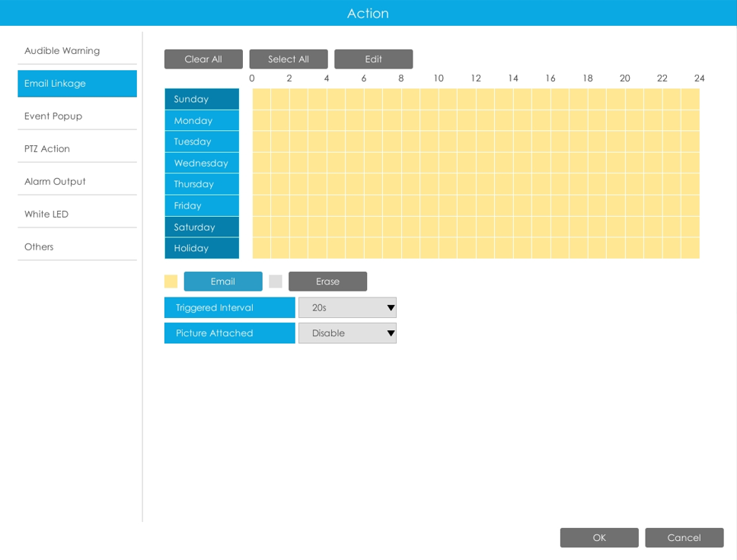
Task: Open the Picture Attached dropdown
Action: tap(347, 333)
